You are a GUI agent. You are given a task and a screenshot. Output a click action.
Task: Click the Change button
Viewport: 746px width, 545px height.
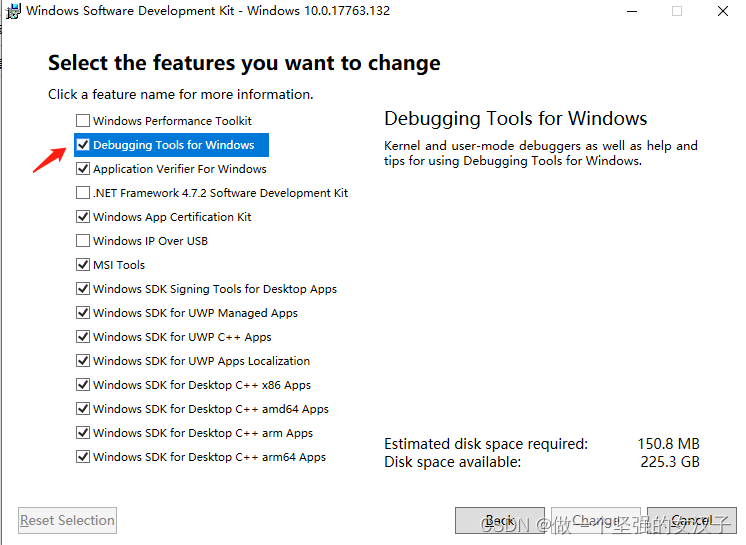(596, 520)
